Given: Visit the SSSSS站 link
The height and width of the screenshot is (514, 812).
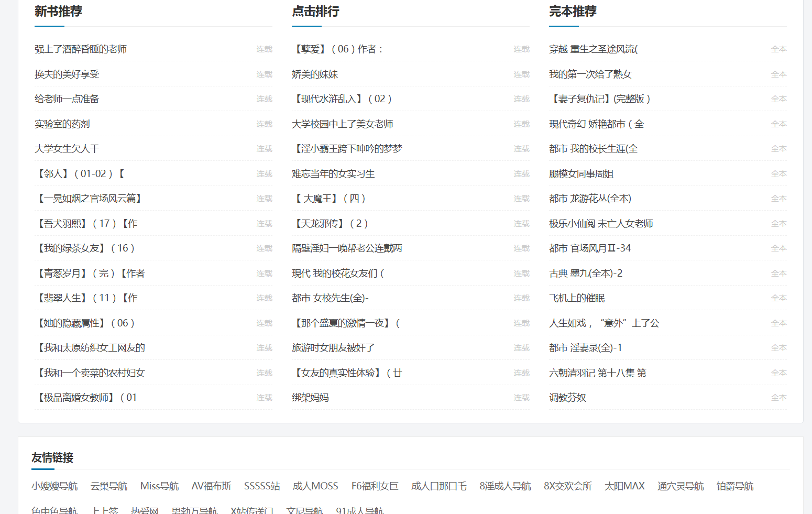Looking at the screenshot, I should (262, 486).
